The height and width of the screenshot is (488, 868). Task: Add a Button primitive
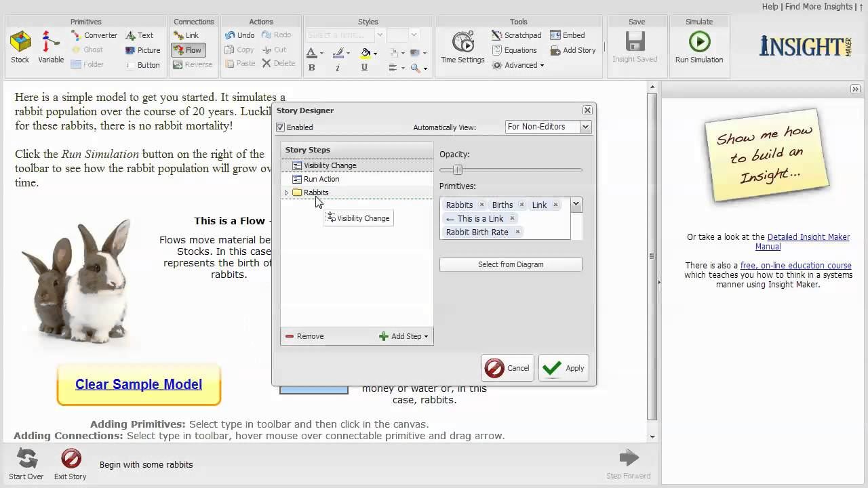[143, 65]
